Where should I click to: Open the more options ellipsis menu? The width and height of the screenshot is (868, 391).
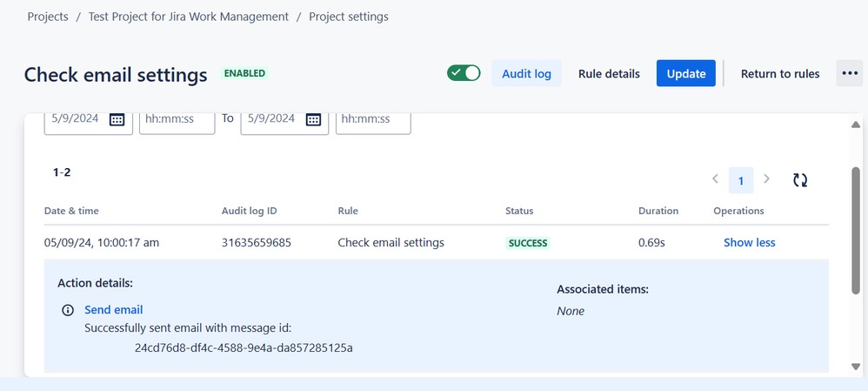[849, 73]
